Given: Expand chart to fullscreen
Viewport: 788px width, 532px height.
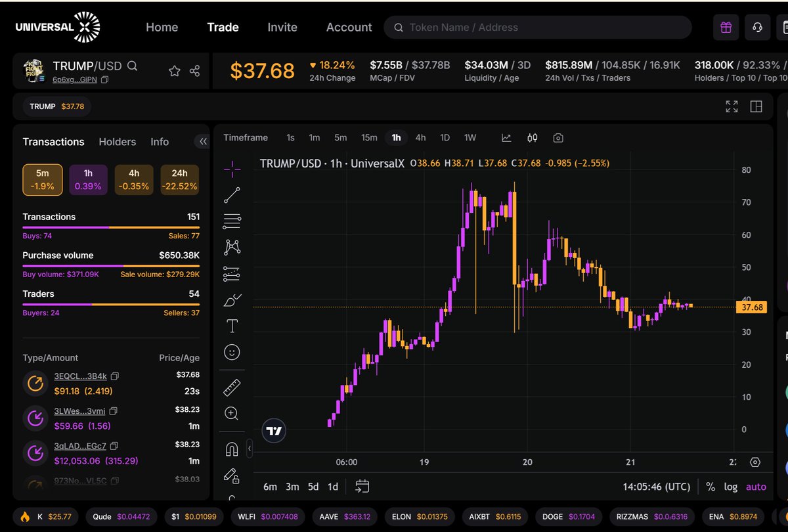Looking at the screenshot, I should pos(732,106).
